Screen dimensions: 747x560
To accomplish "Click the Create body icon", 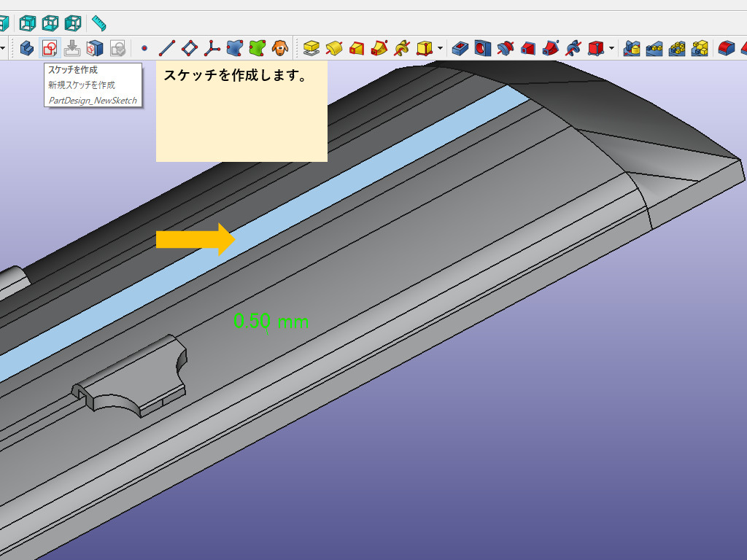I will pyautogui.click(x=27, y=49).
